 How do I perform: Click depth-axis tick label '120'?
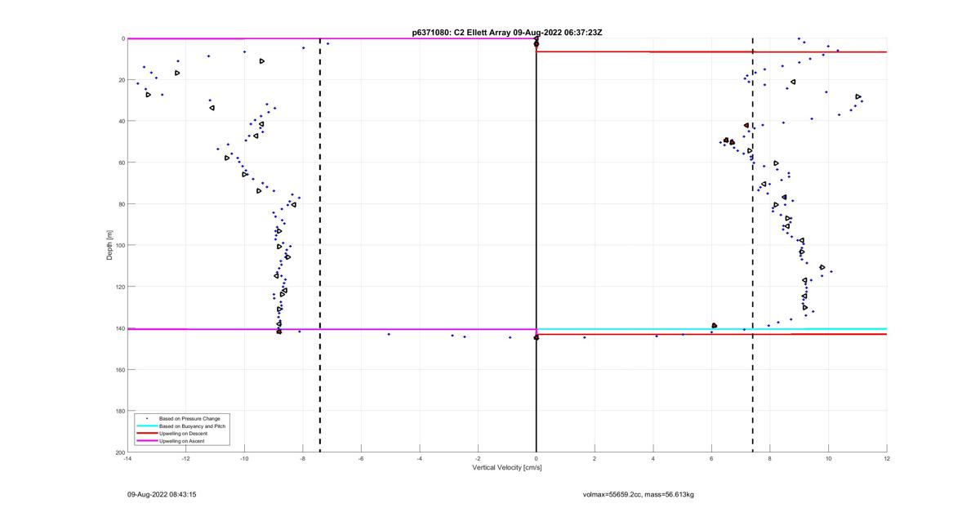(x=119, y=287)
